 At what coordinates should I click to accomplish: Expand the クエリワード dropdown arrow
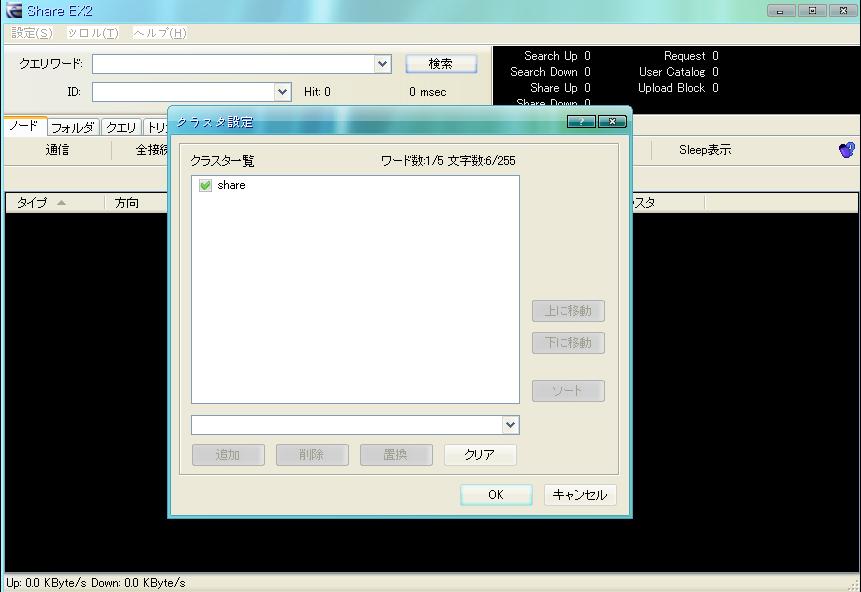[382, 64]
